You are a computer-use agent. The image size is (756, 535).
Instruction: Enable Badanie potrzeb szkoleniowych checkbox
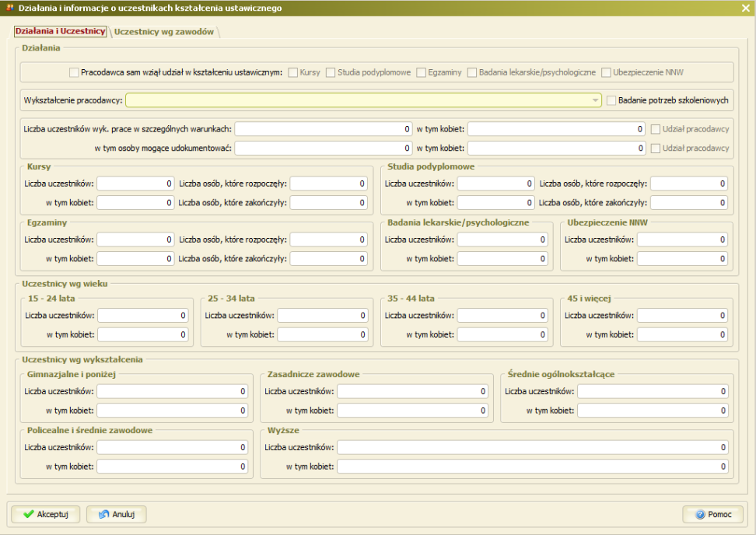(x=611, y=100)
